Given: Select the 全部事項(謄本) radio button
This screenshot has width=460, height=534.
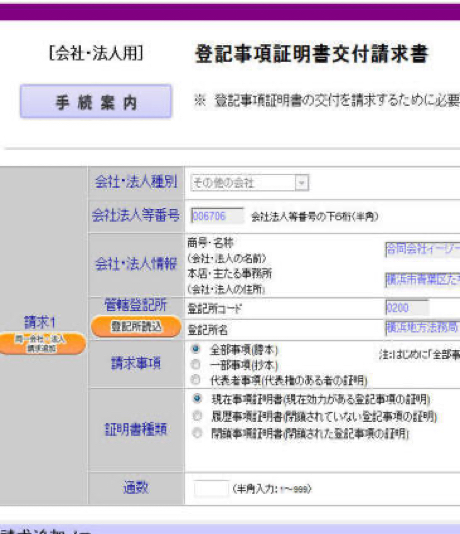Looking at the screenshot, I should tap(196, 349).
